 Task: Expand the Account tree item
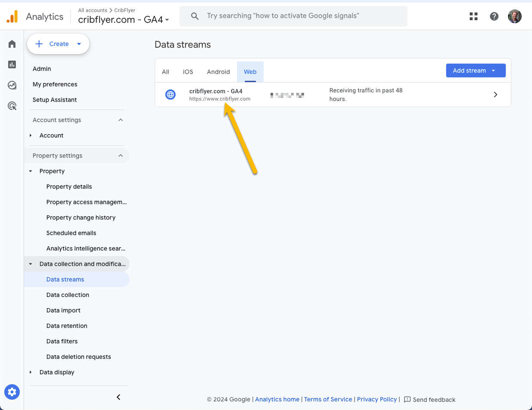30,135
